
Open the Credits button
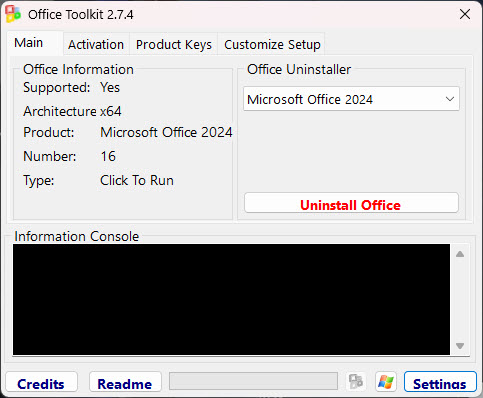[41, 382]
